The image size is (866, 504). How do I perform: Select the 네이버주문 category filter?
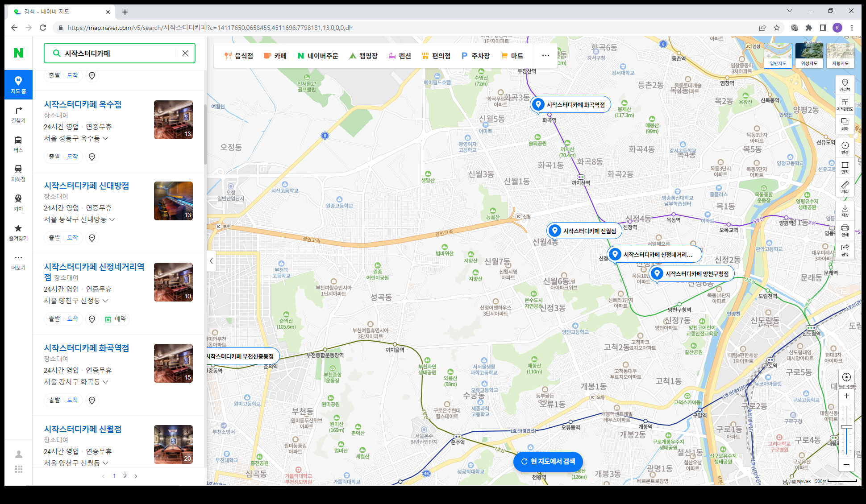tap(318, 56)
